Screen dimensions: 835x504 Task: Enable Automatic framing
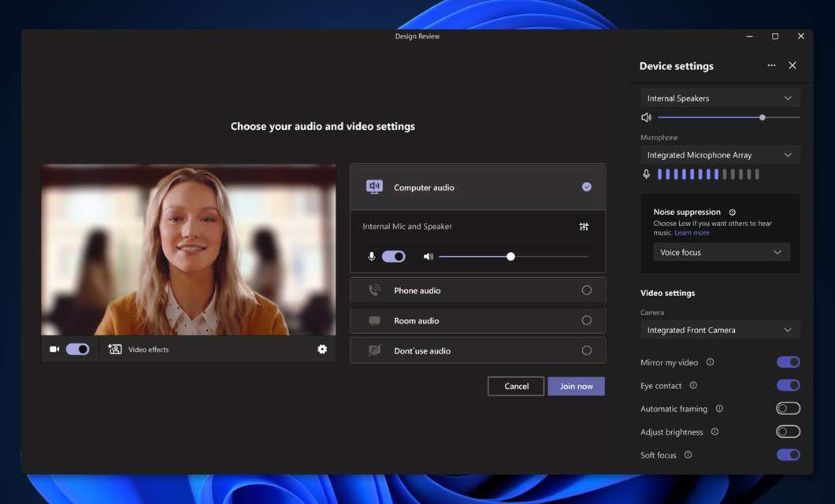pyautogui.click(x=788, y=409)
